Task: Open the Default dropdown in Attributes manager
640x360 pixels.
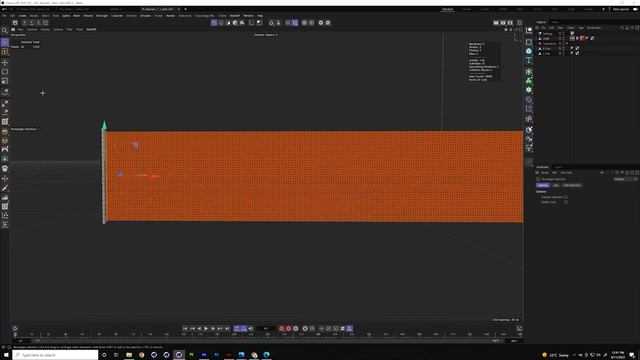Action: coord(625,179)
